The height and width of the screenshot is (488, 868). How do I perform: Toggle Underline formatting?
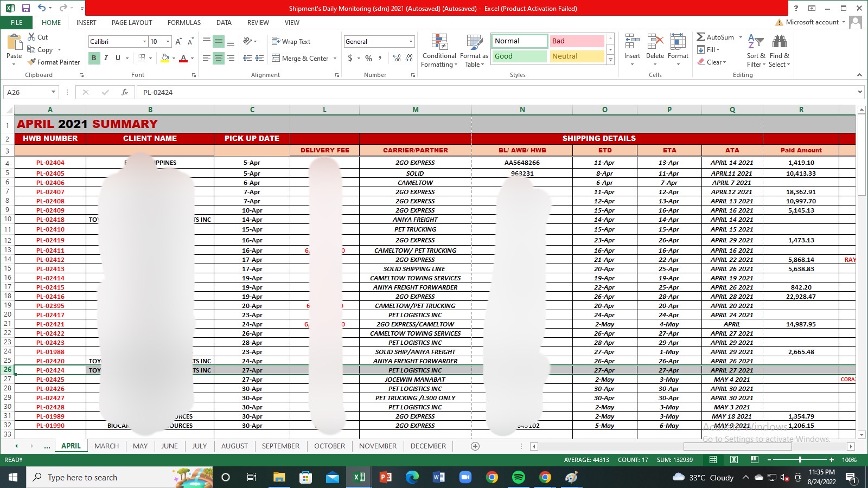(118, 58)
